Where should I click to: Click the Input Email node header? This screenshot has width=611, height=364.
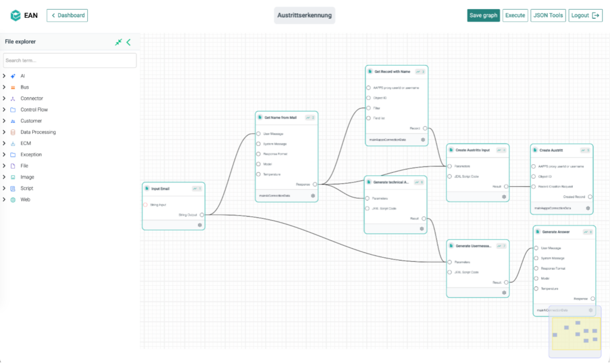point(174,189)
